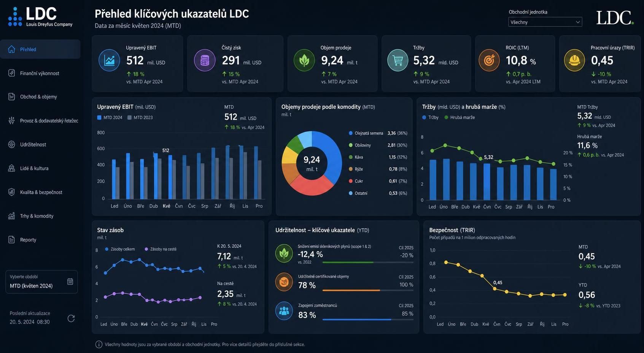Toggle MTD 2023 series in EBIT legend
This screenshot has width=644, height=353.
(x=140, y=118)
